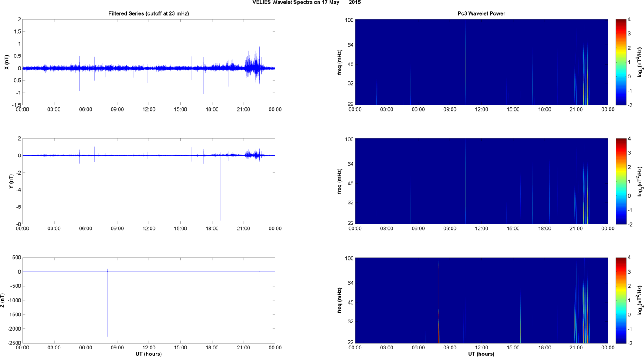Viewport: 644px width, 357px height.
Task: Click the "Y (nT)" axis label
Action: 11,181
